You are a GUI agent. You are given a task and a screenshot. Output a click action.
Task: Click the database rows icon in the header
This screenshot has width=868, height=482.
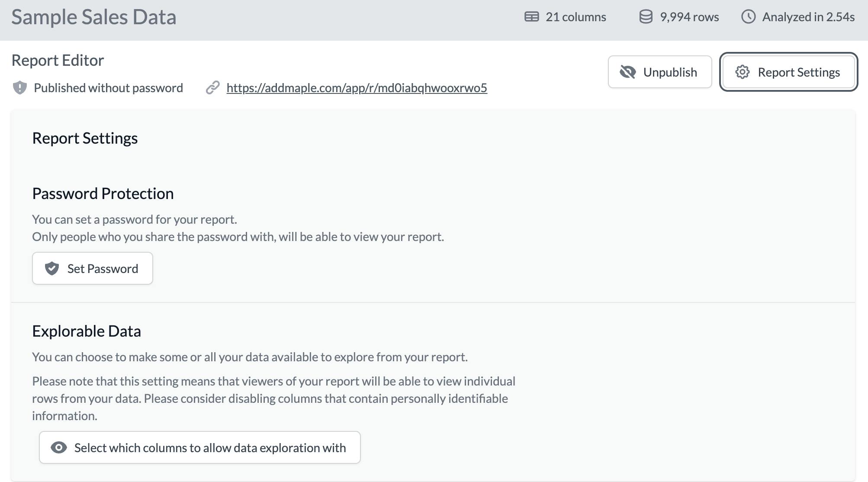pyautogui.click(x=646, y=17)
